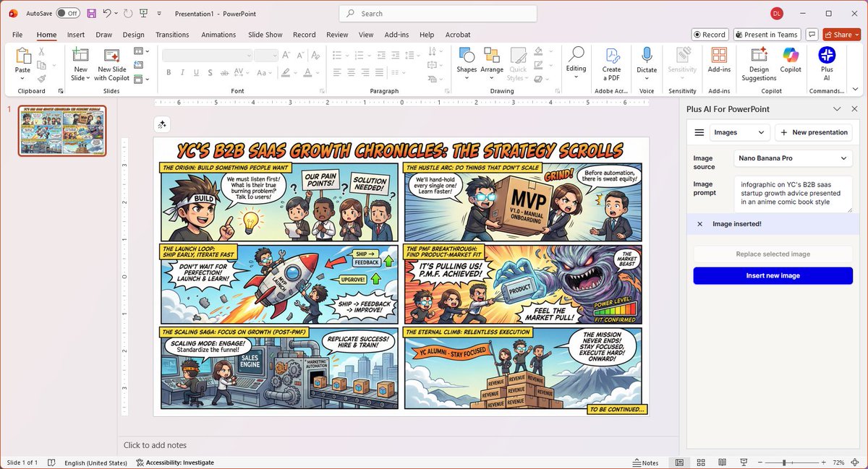Open Plus AI pane options chevron
Image resolution: width=868 pixels, height=469 pixels.
[837, 109]
